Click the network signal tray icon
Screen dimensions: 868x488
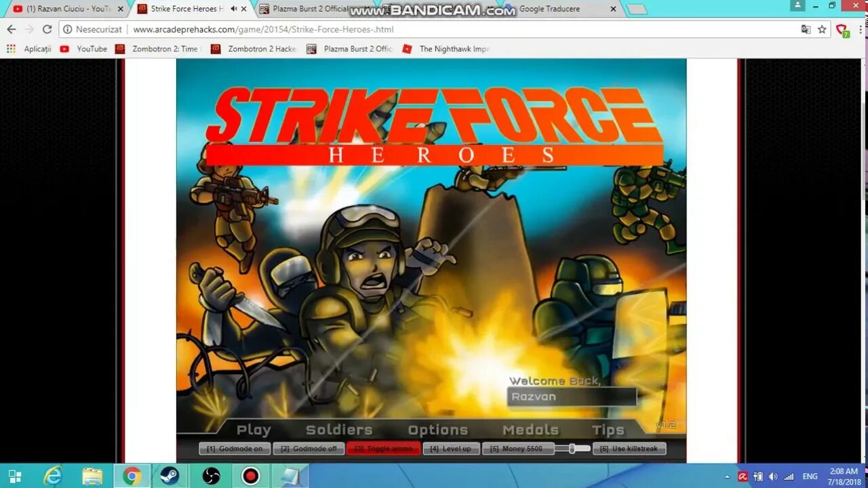pos(789,476)
